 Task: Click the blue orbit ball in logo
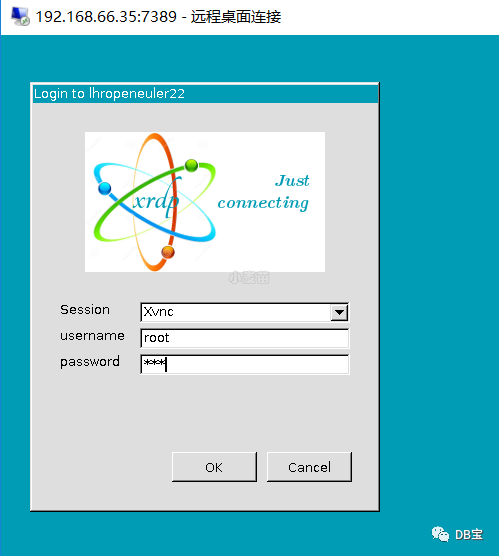pos(105,188)
